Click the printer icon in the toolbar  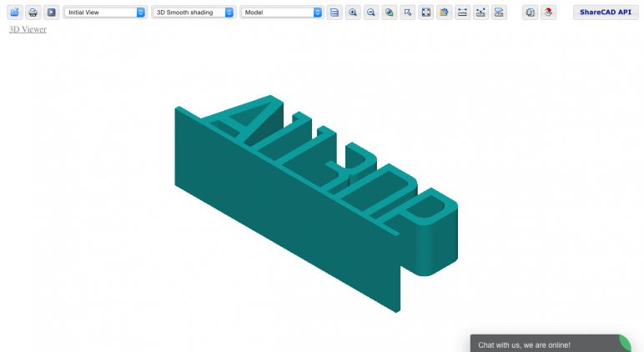pos(33,13)
